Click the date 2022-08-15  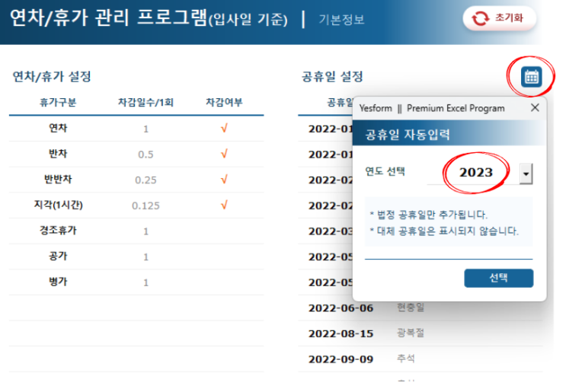(x=341, y=334)
